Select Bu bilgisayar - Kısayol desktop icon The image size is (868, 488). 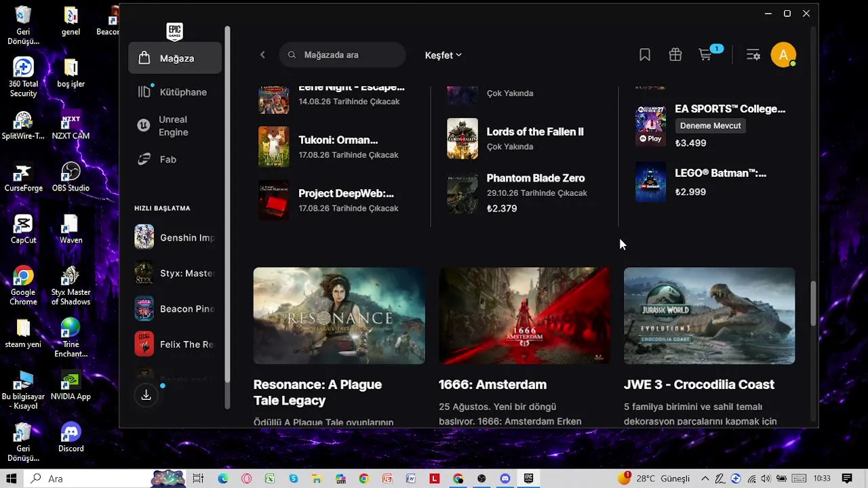[24, 390]
